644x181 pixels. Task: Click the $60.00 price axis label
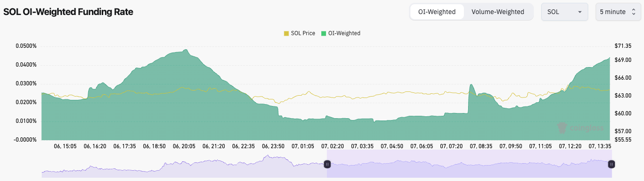pos(622,113)
